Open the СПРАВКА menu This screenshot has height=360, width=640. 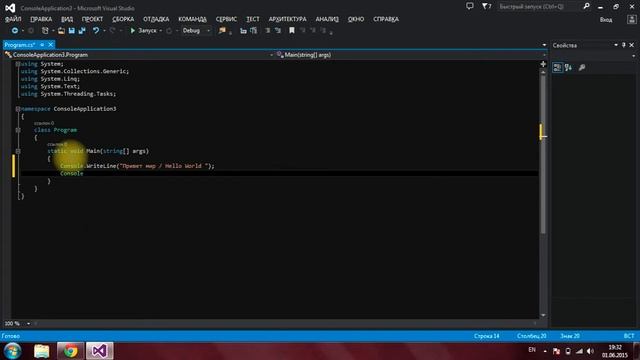(x=386, y=19)
